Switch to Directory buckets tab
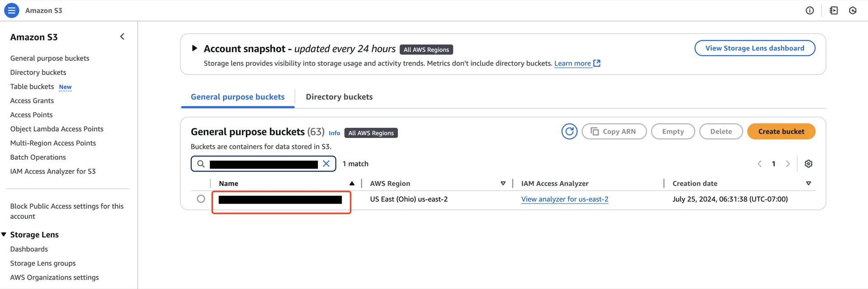 [x=339, y=97]
